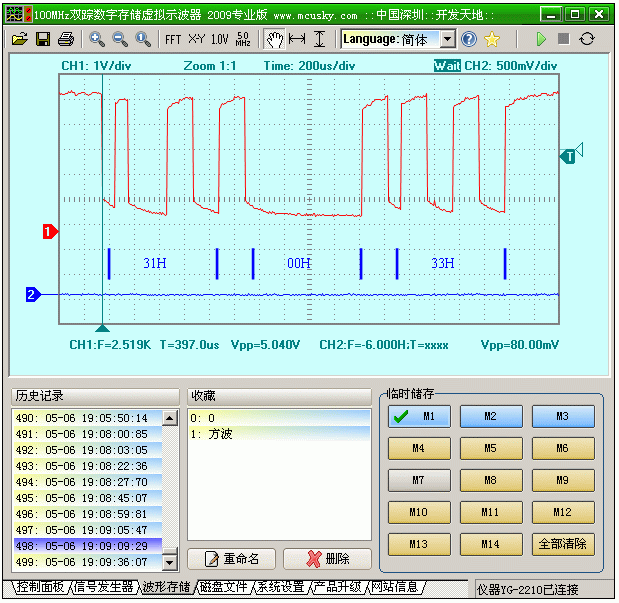The image size is (619, 603).
Task: Toggle temporary memory slot M7
Action: [x=419, y=481]
